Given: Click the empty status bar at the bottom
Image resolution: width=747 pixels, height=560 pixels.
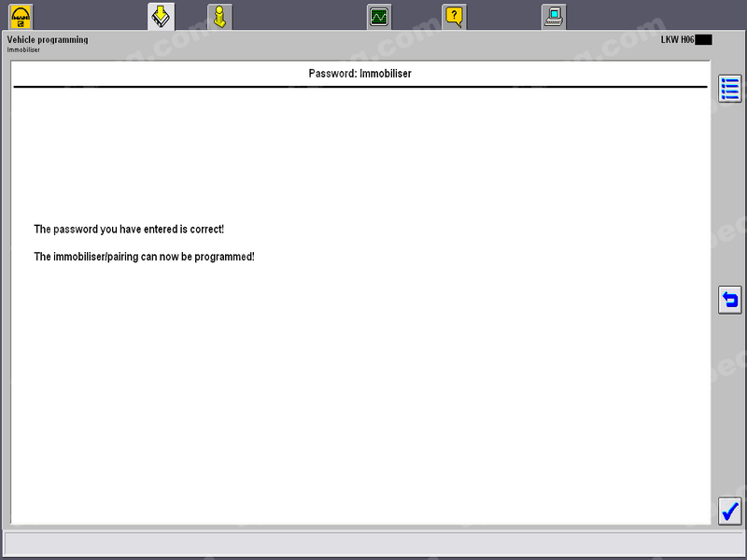Looking at the screenshot, I should pos(373,543).
